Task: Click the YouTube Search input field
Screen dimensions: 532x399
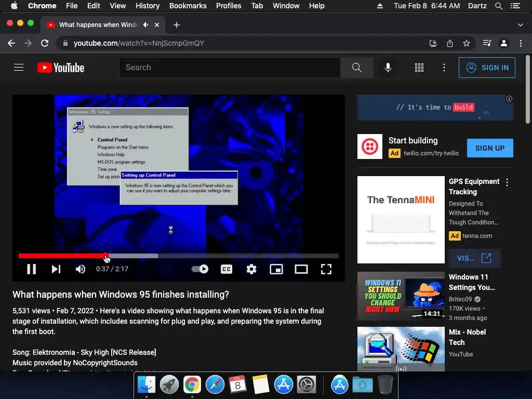Action: [x=230, y=68]
